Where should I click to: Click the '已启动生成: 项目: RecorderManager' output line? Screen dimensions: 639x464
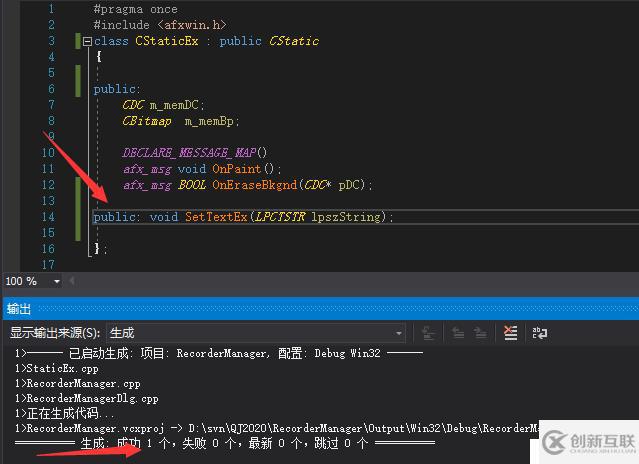coord(219,353)
